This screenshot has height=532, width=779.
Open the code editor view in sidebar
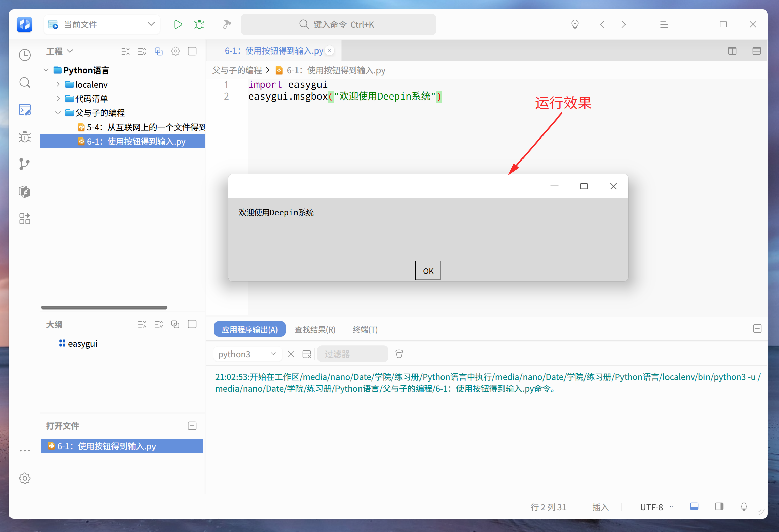(25, 110)
